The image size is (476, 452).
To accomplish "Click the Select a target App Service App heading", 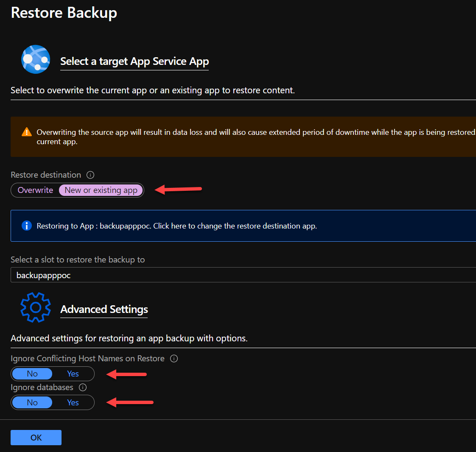I will [134, 61].
